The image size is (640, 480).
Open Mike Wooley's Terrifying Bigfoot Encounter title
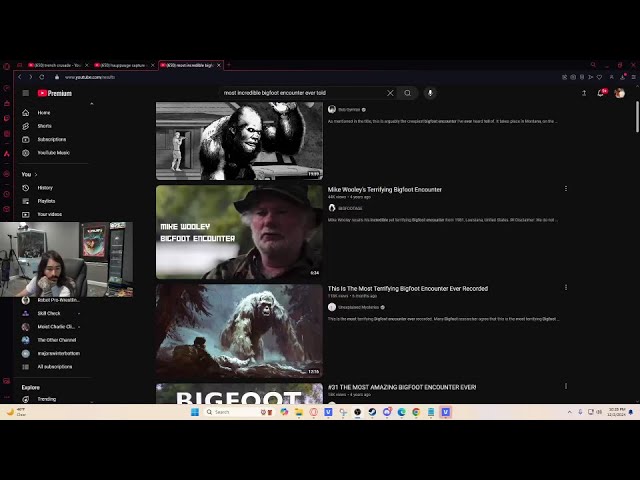[x=385, y=189]
